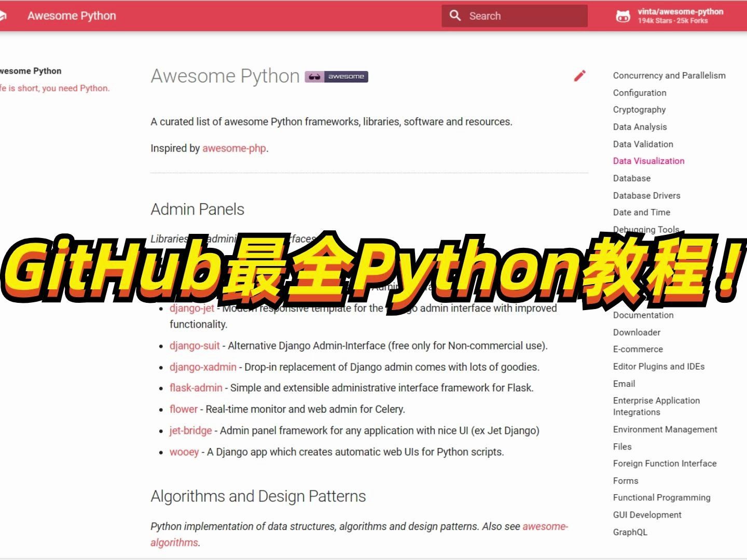The image size is (747, 560).
Task: Select Data Visualization in table of contents
Action: pyautogui.click(x=648, y=161)
